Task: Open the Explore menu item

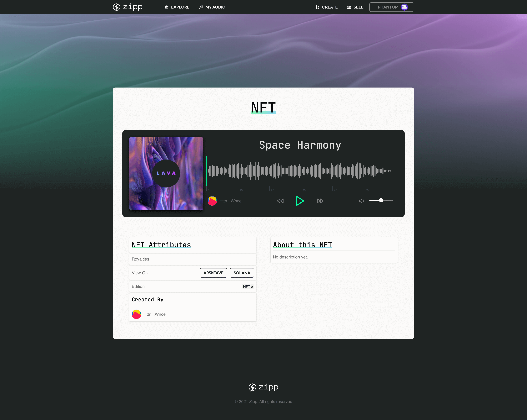Action: pyautogui.click(x=177, y=7)
